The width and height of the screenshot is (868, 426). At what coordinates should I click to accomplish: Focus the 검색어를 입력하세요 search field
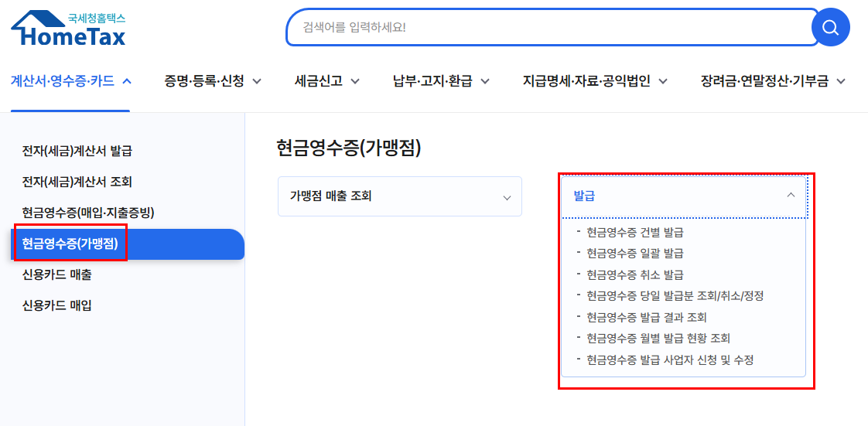point(552,27)
